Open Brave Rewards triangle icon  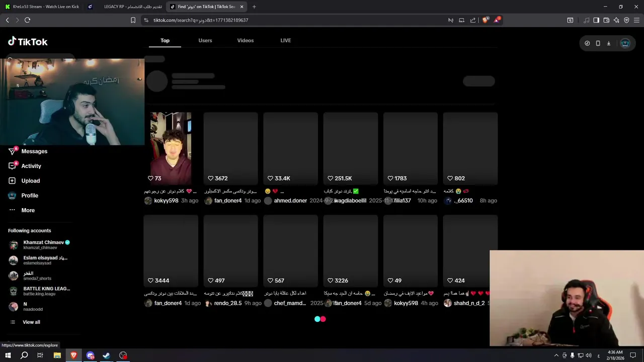click(497, 20)
